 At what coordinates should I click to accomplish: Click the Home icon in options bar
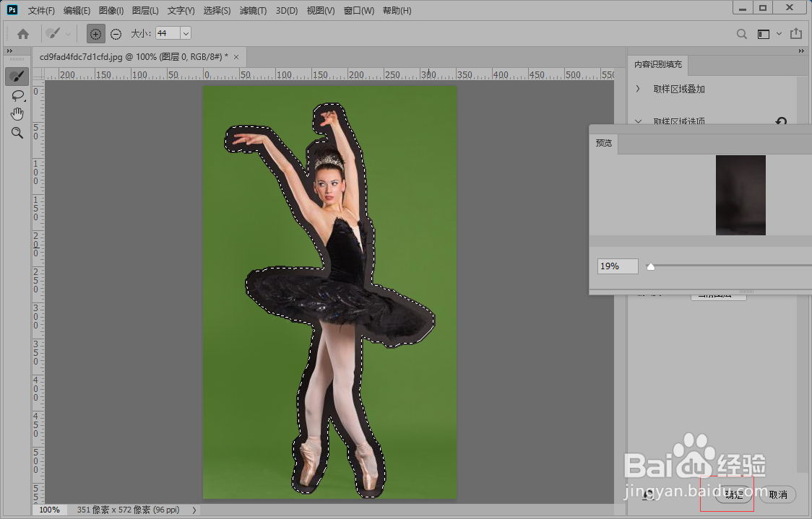point(23,34)
